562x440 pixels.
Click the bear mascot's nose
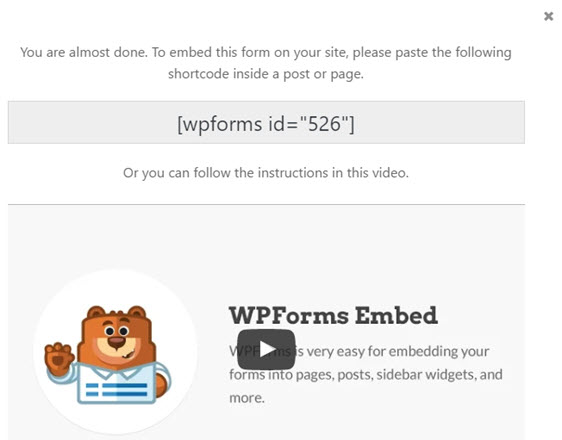point(116,340)
